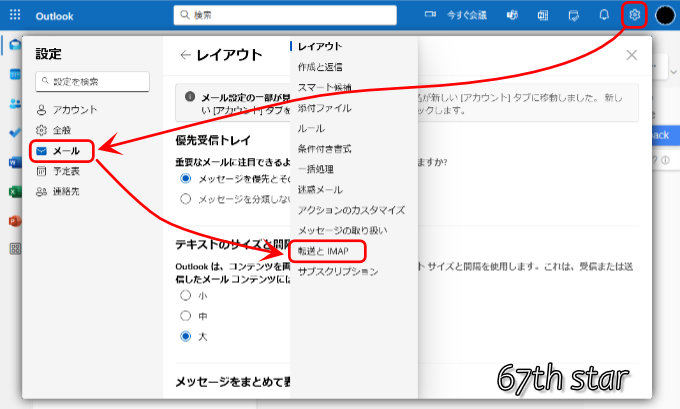Open アクションのカスタマイズ settings
This screenshot has width=680, height=409.
[351, 210]
